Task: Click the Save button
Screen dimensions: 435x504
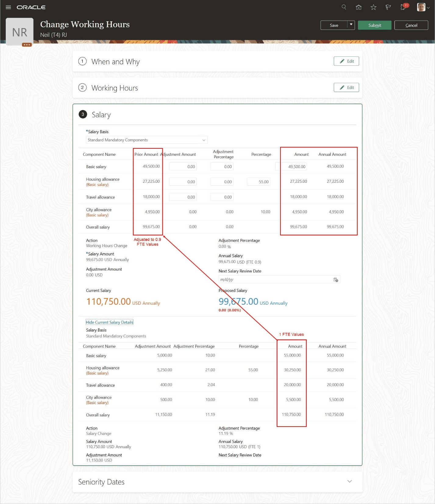Action: pyautogui.click(x=334, y=25)
